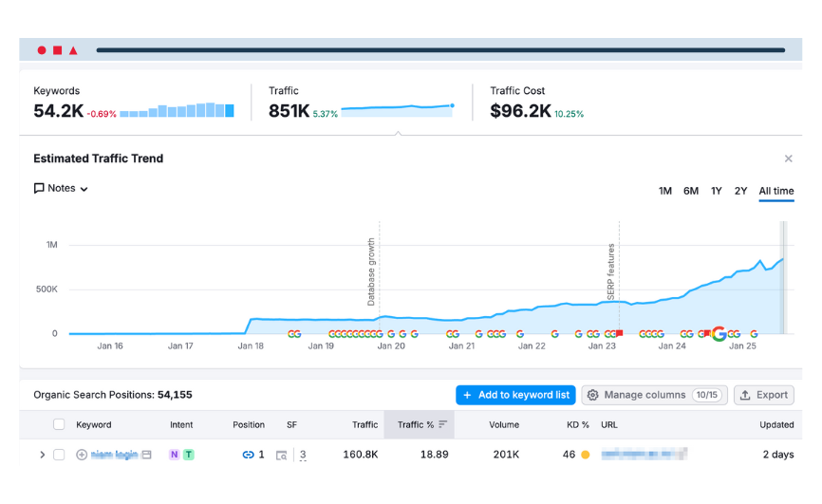Click the large Google update marker icon
Image resolution: width=822 pixels, height=504 pixels.
tap(719, 333)
